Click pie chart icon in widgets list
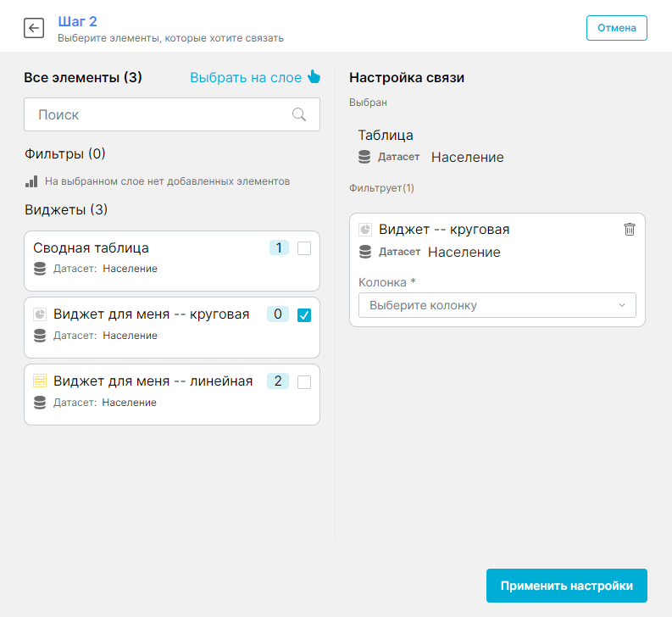The height and width of the screenshot is (617, 672). (40, 314)
